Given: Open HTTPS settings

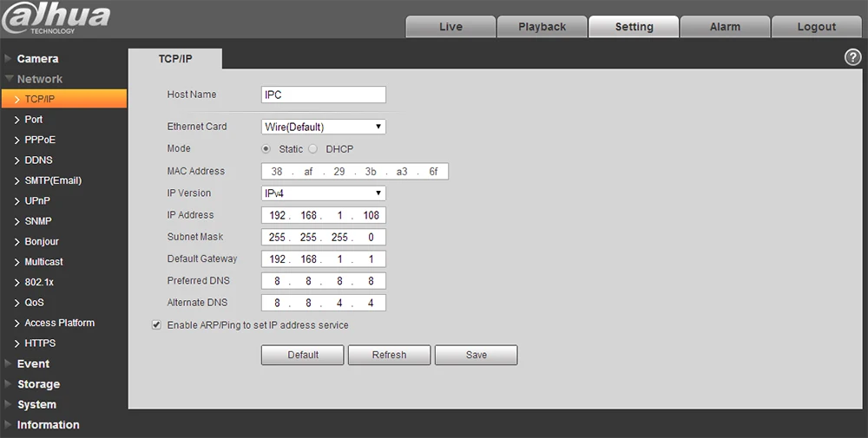Looking at the screenshot, I should click(40, 343).
